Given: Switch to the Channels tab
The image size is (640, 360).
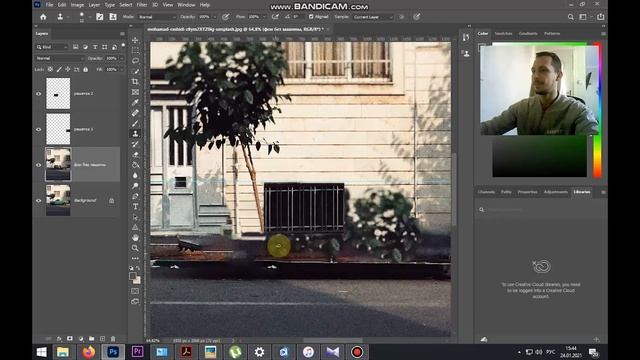Looking at the screenshot, I should (486, 192).
